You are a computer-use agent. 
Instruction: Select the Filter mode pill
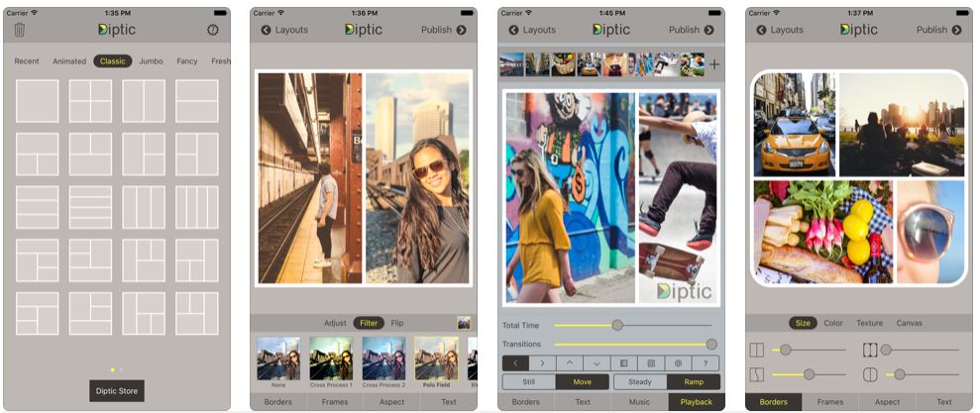(369, 323)
